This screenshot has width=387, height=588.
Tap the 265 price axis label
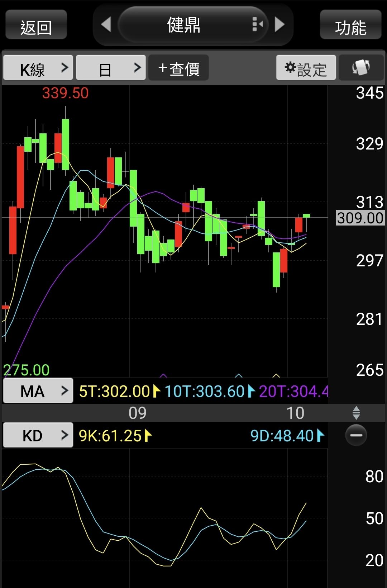[x=369, y=370]
